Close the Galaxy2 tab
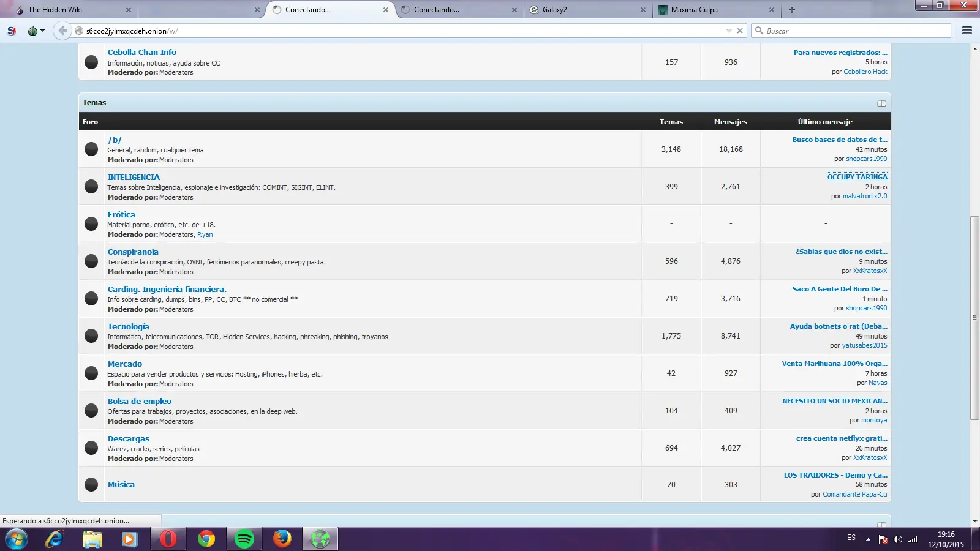 pos(643,10)
